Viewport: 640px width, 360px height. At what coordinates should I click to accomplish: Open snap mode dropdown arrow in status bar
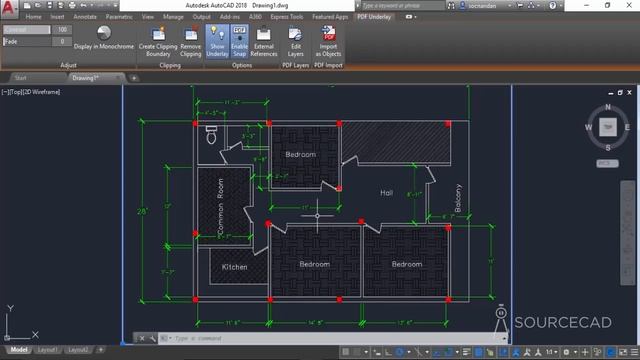(366, 352)
